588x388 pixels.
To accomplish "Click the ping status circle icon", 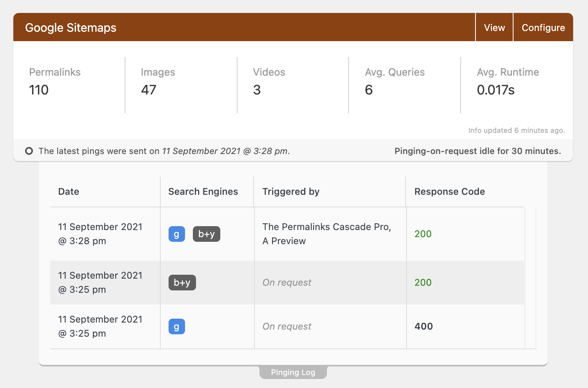I will [29, 151].
